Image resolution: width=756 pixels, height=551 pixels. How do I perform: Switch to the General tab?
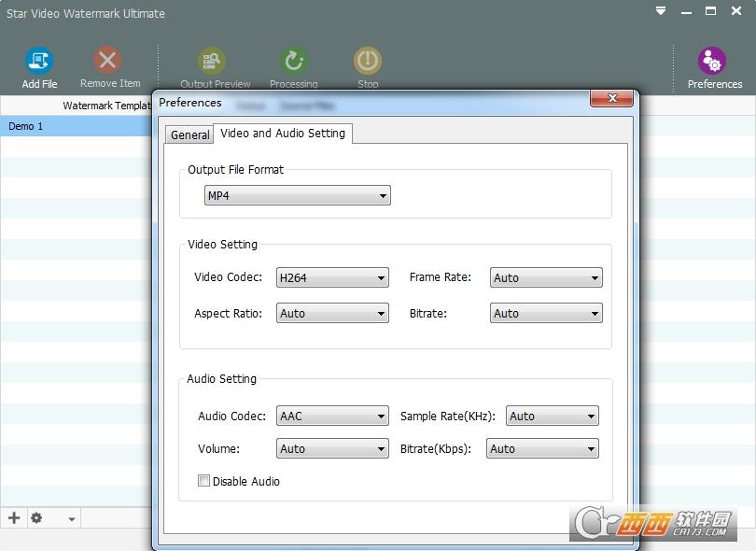190,134
